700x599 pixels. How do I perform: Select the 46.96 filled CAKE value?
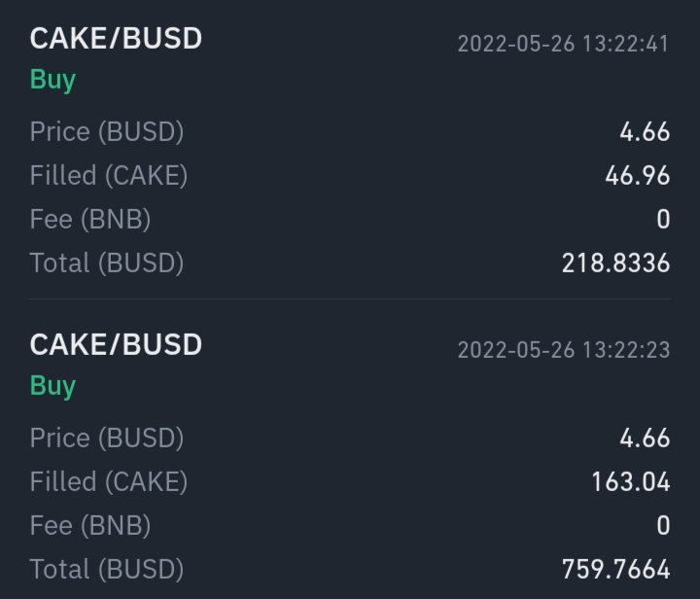pyautogui.click(x=638, y=175)
